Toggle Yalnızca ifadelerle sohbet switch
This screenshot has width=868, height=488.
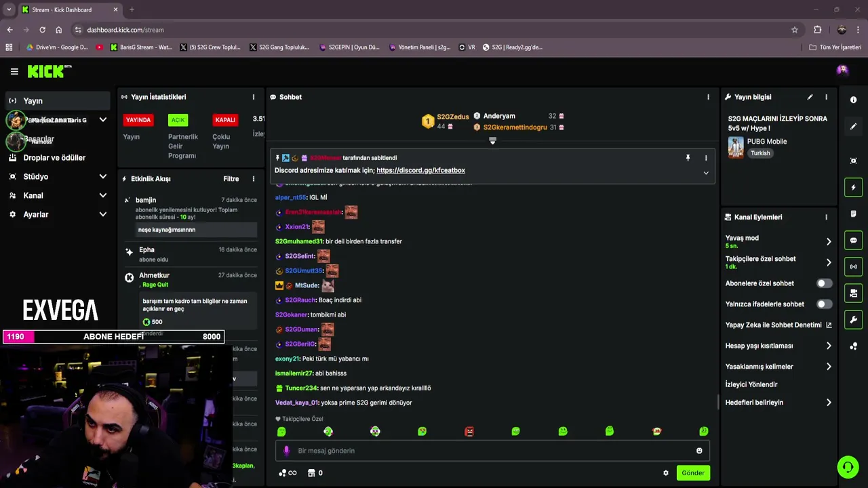[x=824, y=304]
